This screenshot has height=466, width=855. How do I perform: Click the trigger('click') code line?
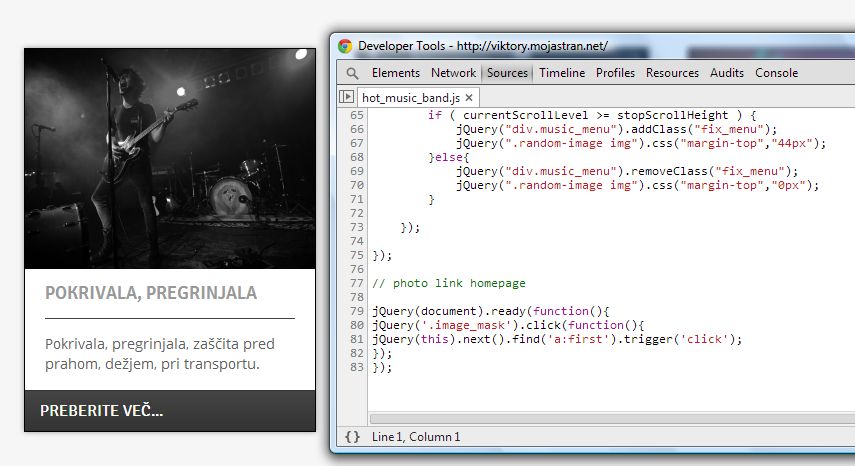557,339
